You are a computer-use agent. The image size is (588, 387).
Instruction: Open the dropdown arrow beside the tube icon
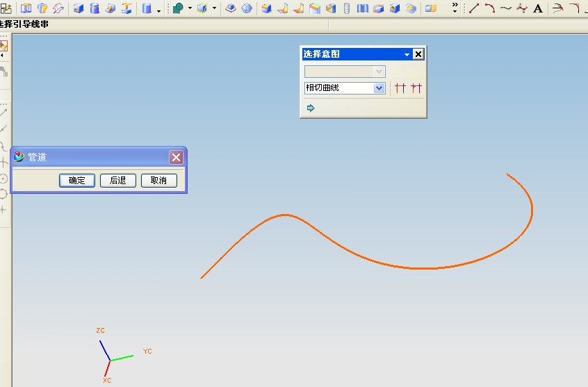tap(158, 10)
